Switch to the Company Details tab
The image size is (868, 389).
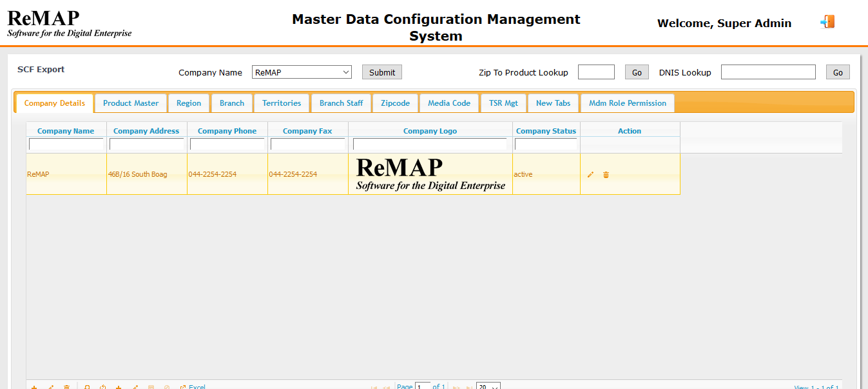[55, 103]
